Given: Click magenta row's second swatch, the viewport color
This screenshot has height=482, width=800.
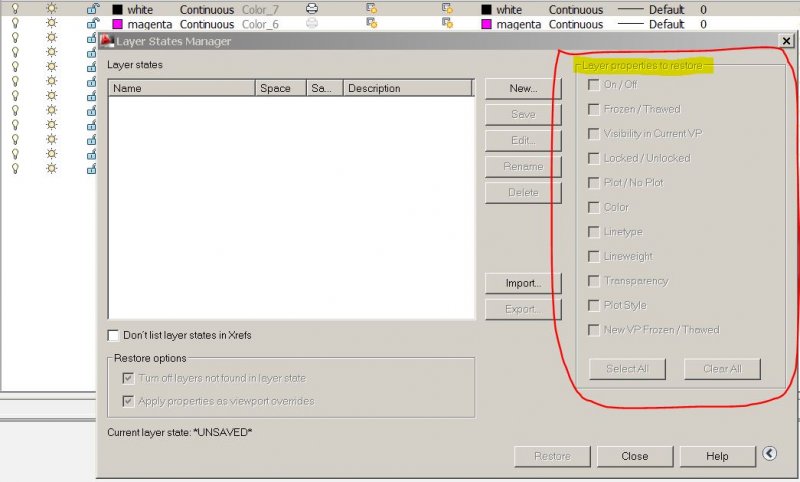Looking at the screenshot, I should point(486,24).
